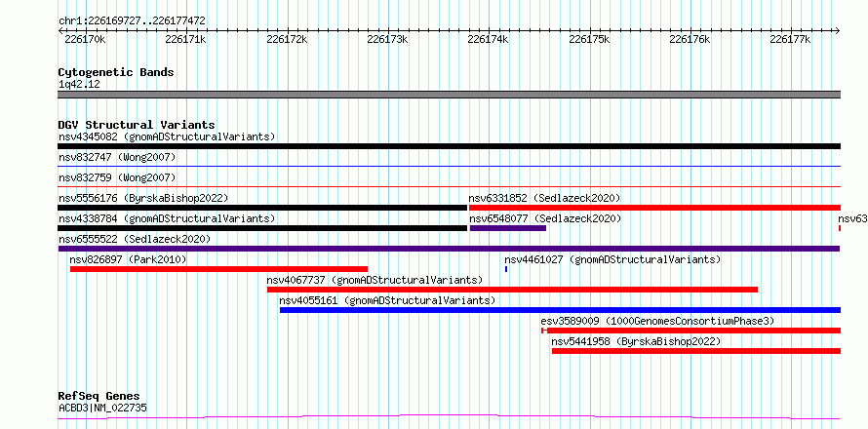
Task: Open the ACBD3|NM_022735 gene label
Action: [102, 409]
